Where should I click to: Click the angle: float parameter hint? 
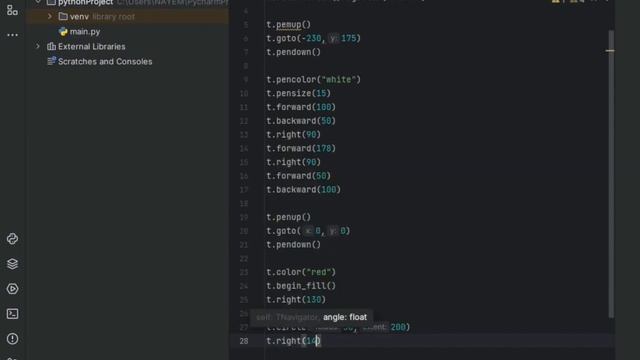coord(345,317)
